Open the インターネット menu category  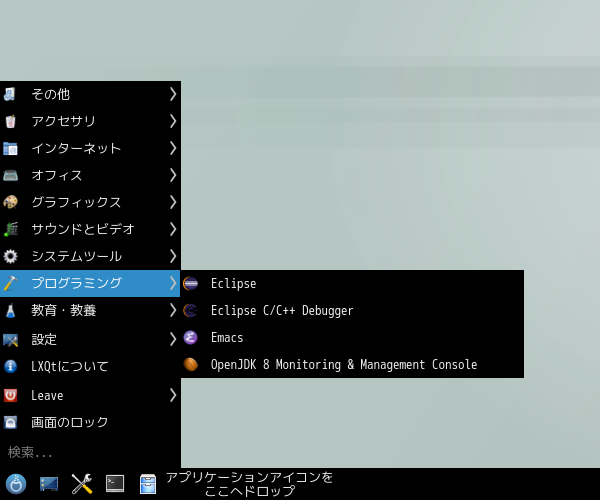click(x=90, y=148)
